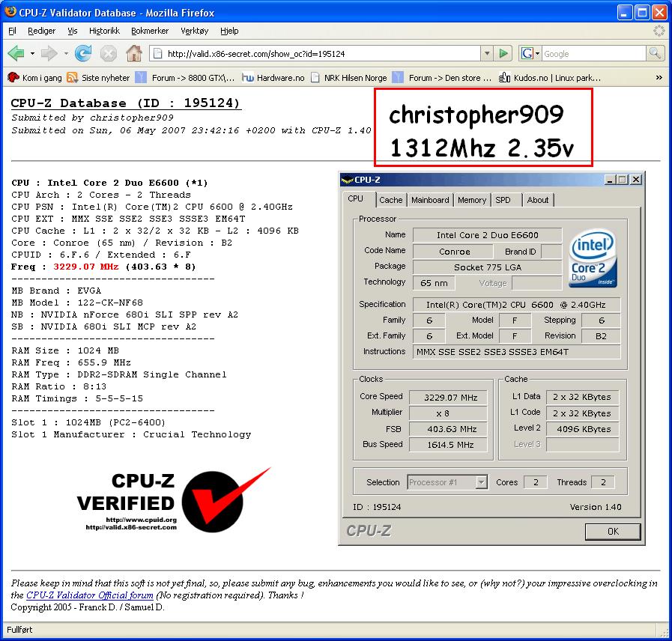The width and height of the screenshot is (672, 641).
Task: Open the Forum -> Den store bookmark
Action: [x=442, y=78]
